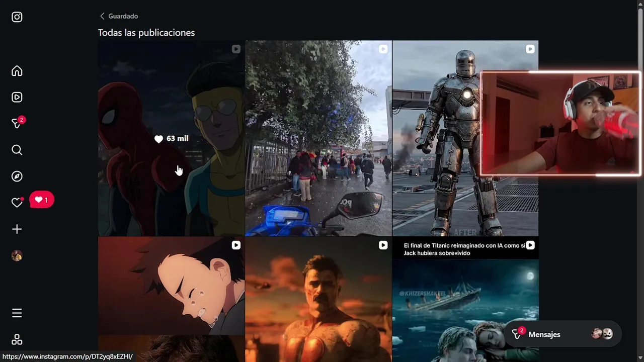Open the Omni-Man mustached hero post
Screen dimensions: 644x362
coord(318,299)
